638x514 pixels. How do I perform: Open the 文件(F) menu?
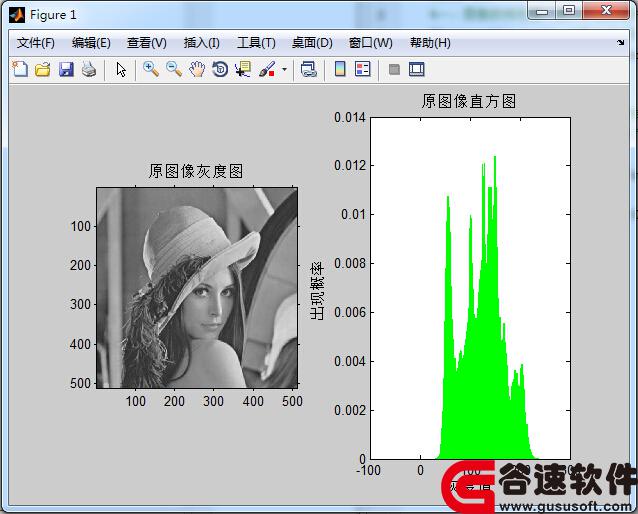click(35, 43)
